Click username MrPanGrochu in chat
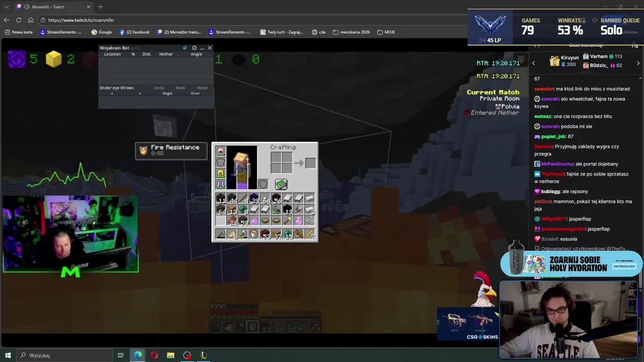644x362 pixels. click(x=557, y=164)
